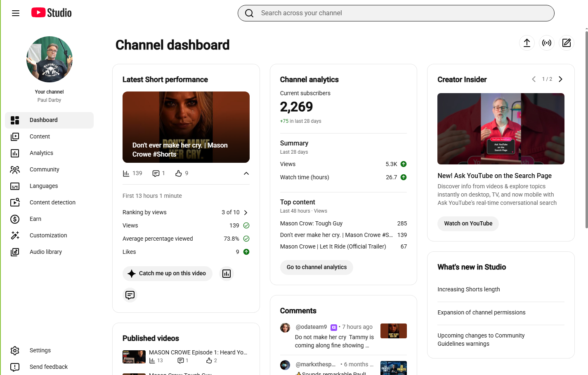Click the YouTube Studio logo
This screenshot has height=375, width=588.
[x=52, y=13]
